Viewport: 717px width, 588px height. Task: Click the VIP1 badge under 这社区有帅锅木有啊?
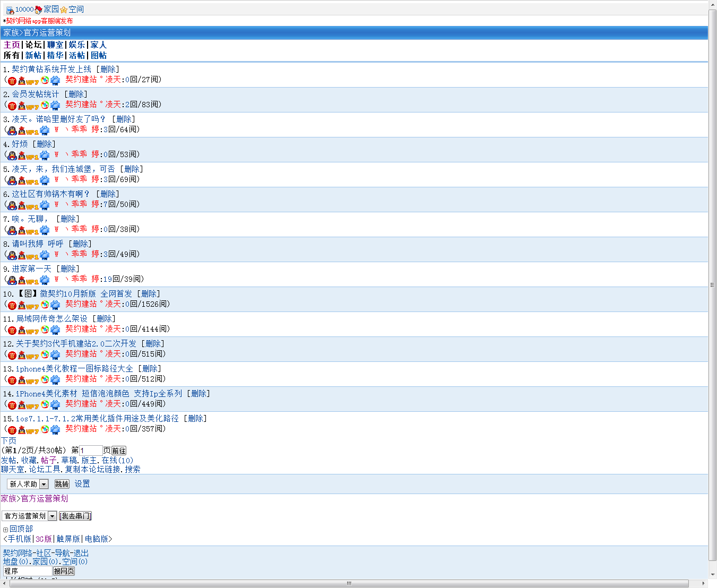tap(28, 205)
